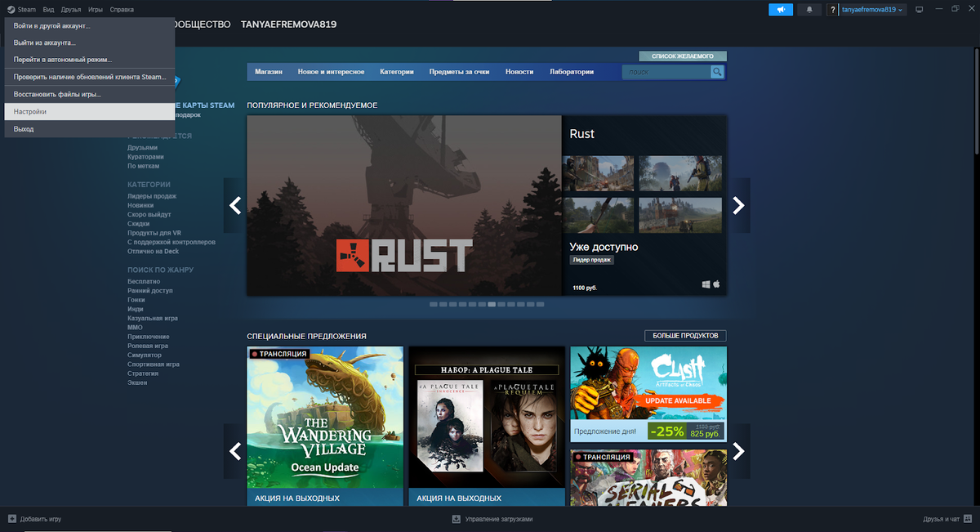The height and width of the screenshot is (532, 980).
Task: Open the Clash daily deal card
Action: coord(648,394)
